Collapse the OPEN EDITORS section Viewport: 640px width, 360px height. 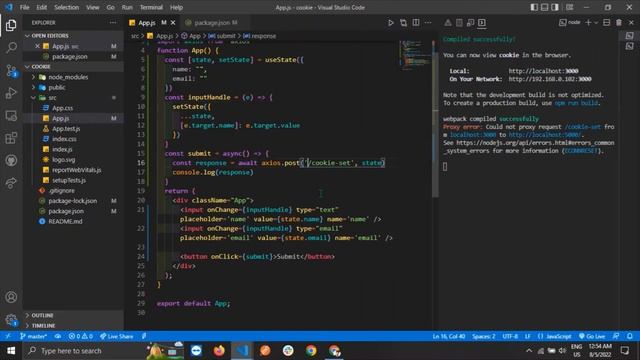click(73, 36)
